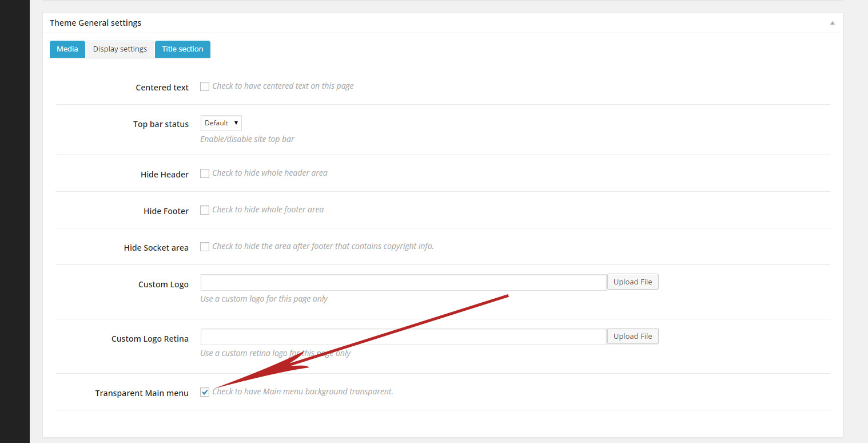Viewport: 868px width, 443px height.
Task: Click the 'Check to hide whole header area' text
Action: point(270,173)
